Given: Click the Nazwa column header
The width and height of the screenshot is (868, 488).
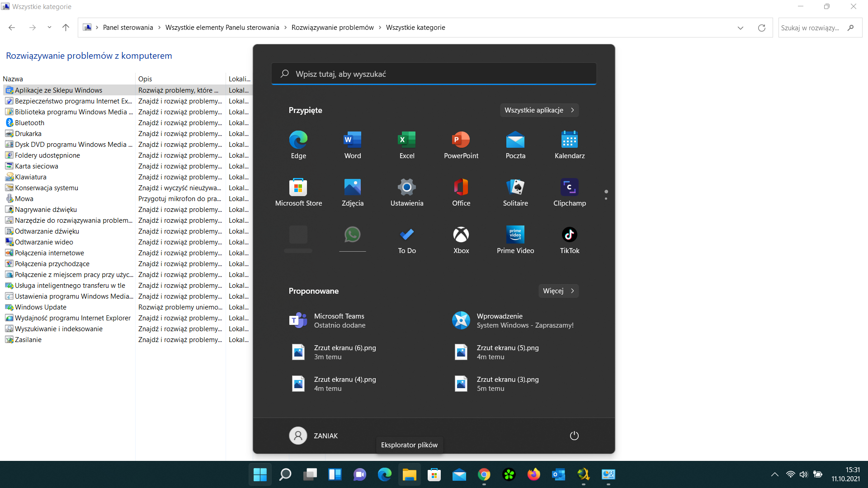Looking at the screenshot, I should [68, 79].
